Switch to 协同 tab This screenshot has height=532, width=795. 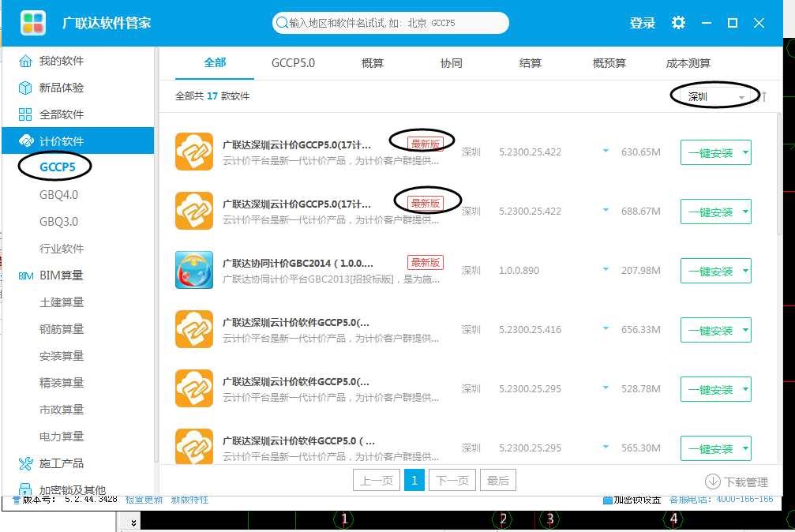[x=452, y=63]
